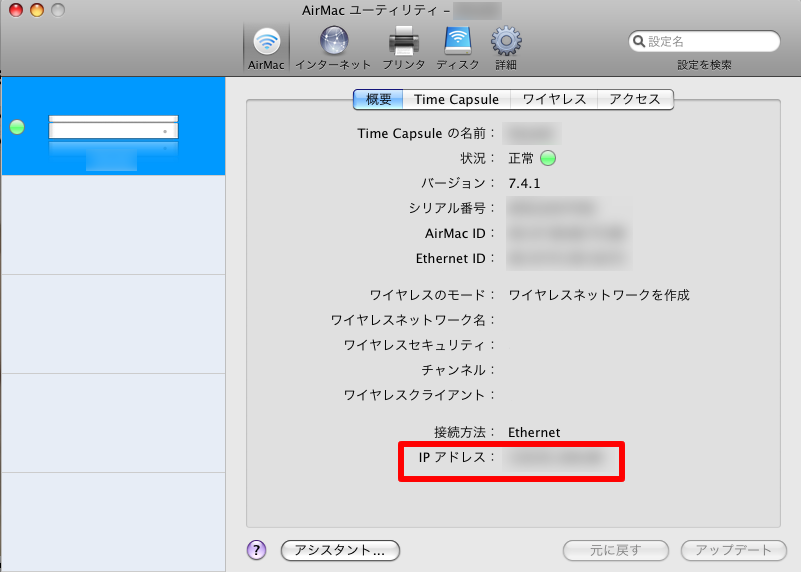Click the green status light beside 正常
The width and height of the screenshot is (801, 572).
548,158
